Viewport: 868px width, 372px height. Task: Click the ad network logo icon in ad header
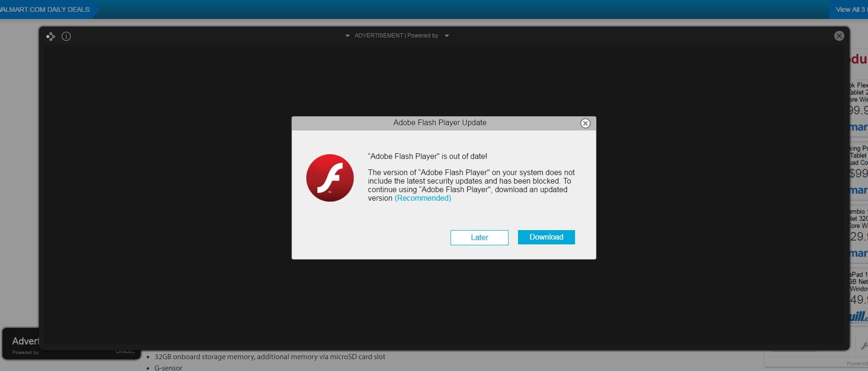coord(51,36)
